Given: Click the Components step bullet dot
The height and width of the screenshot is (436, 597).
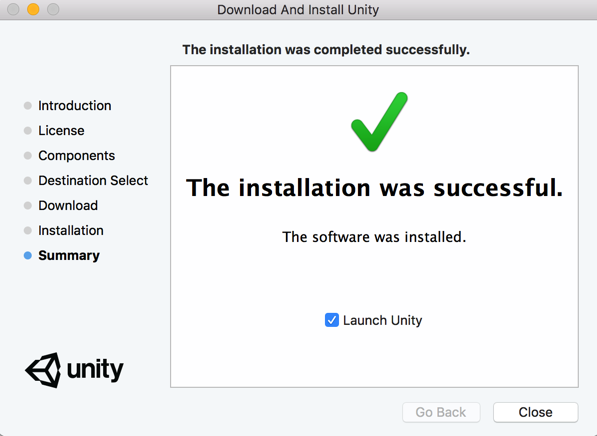Looking at the screenshot, I should point(27,156).
